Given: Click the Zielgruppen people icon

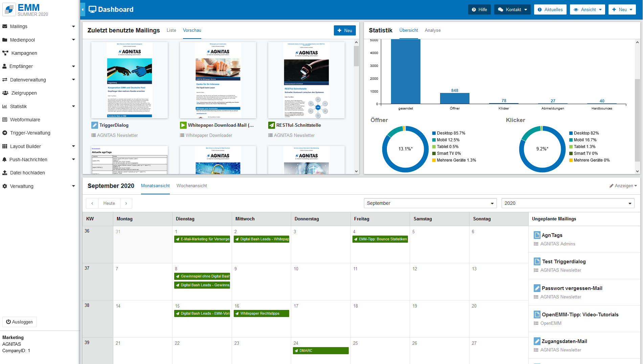Looking at the screenshot, I should 5,93.
